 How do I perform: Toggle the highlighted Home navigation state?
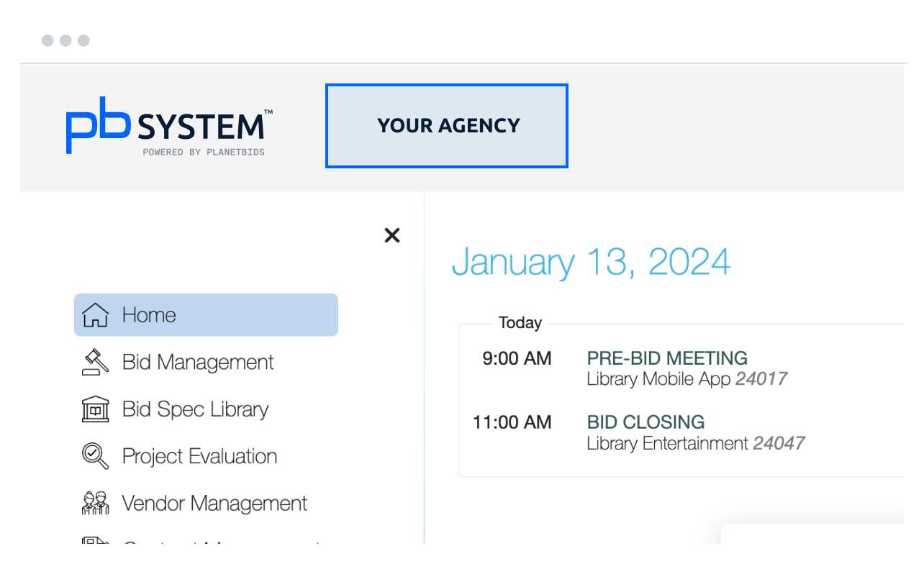(206, 314)
